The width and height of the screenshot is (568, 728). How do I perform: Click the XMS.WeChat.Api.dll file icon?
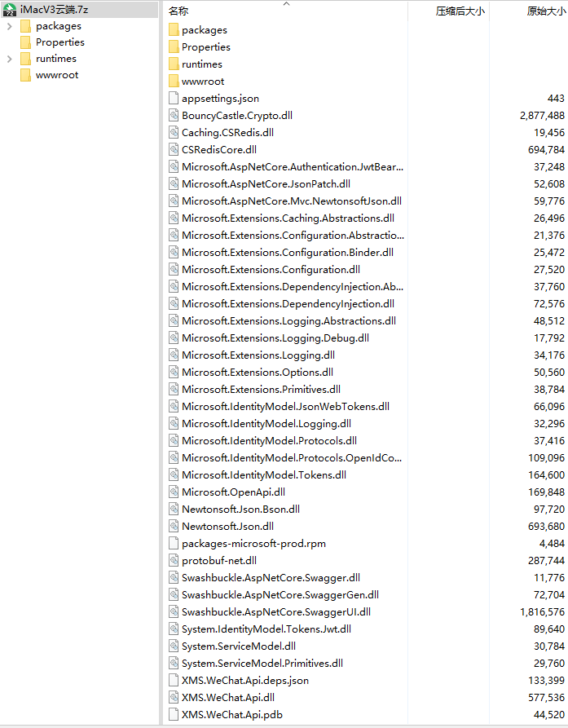174,698
